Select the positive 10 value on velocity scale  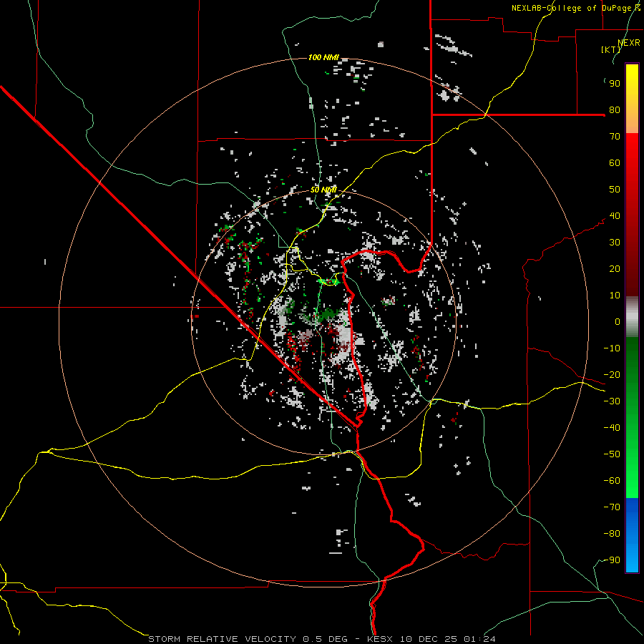[615, 296]
